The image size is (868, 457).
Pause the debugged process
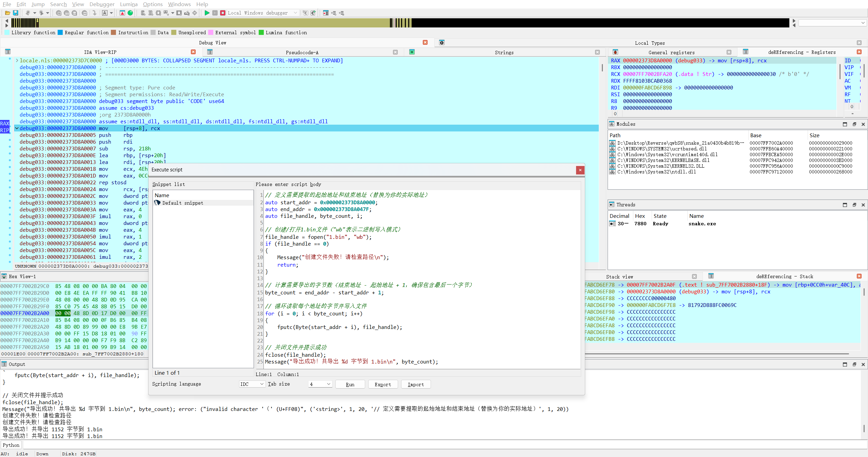[215, 13]
